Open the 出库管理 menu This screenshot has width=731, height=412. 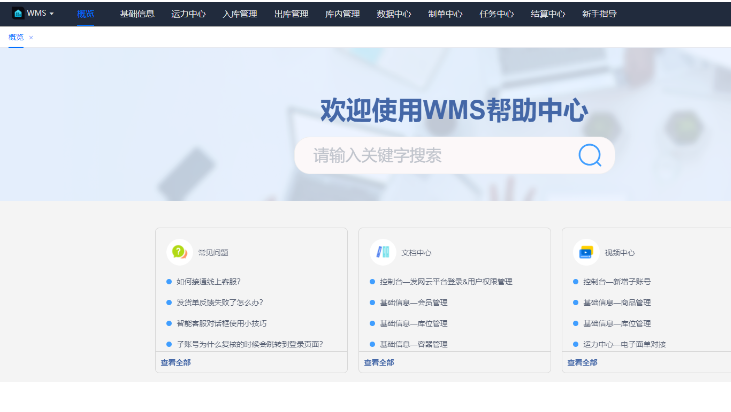(291, 14)
